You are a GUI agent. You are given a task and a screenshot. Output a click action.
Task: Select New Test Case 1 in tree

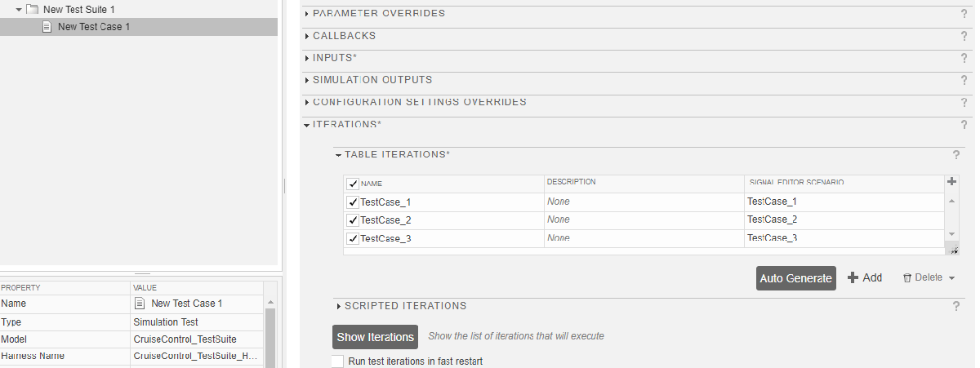pos(93,27)
